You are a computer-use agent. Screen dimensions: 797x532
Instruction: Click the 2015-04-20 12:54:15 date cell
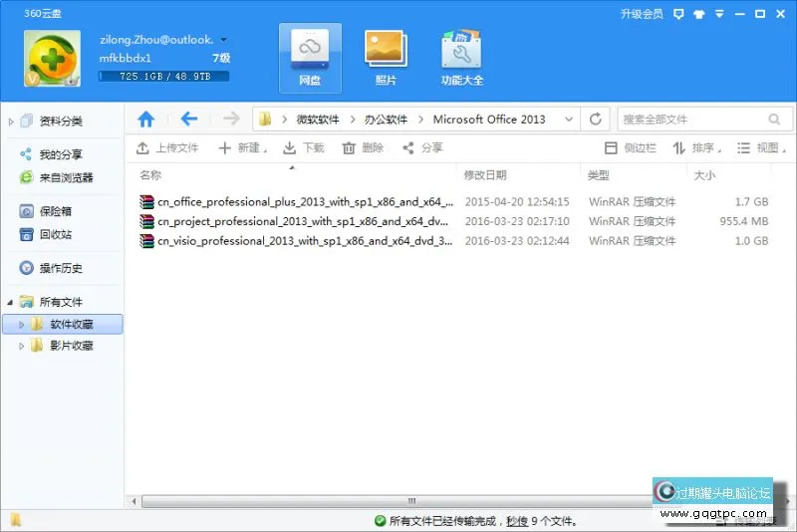point(517,201)
